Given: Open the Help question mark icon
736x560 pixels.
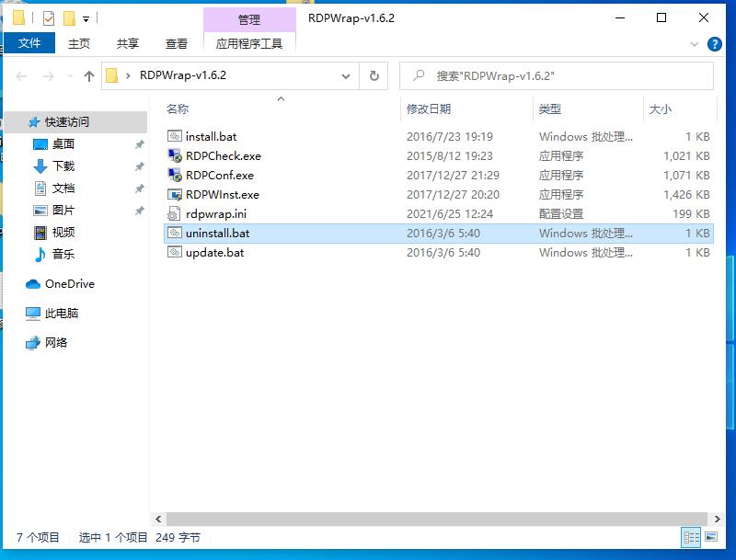Looking at the screenshot, I should tap(715, 44).
